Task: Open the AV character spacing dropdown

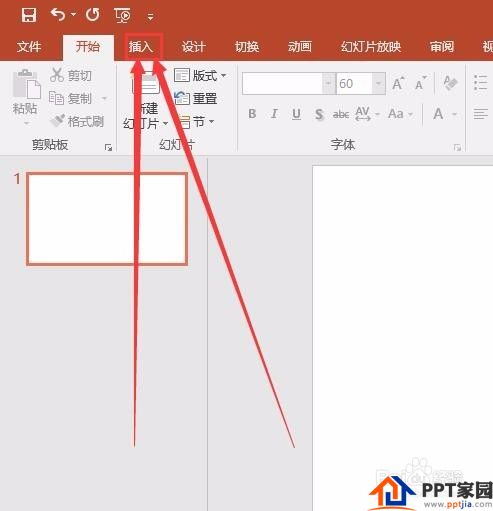Action: [367, 114]
